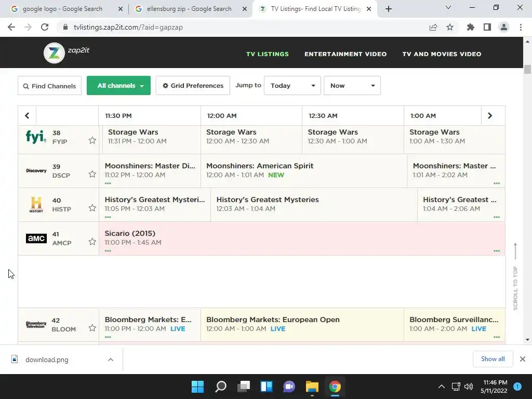Open the AMC channel logo

click(x=36, y=238)
